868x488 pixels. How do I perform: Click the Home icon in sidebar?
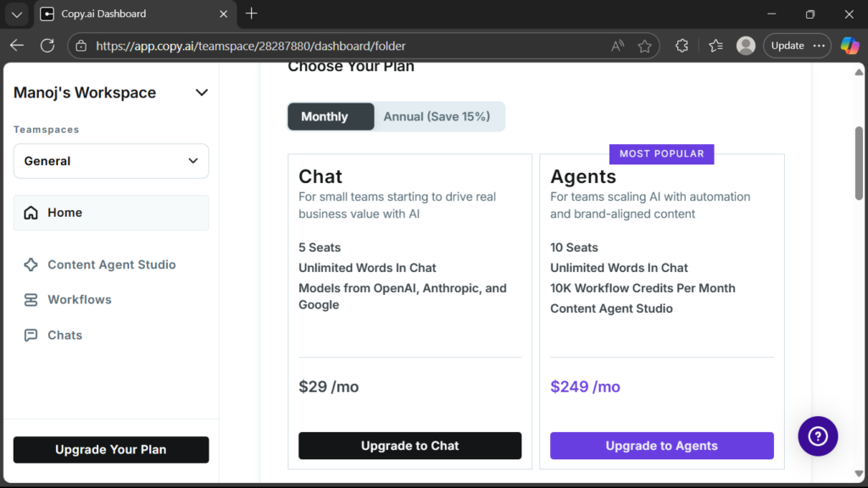click(x=31, y=213)
